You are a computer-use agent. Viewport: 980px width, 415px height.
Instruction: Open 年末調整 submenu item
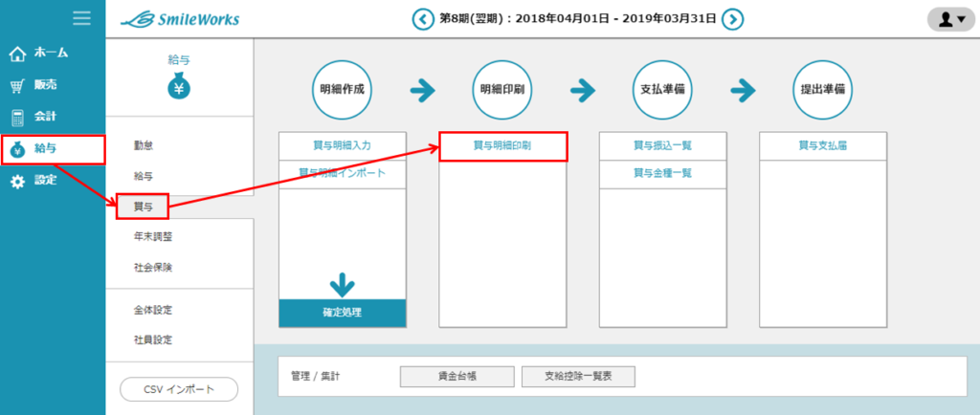(x=153, y=236)
